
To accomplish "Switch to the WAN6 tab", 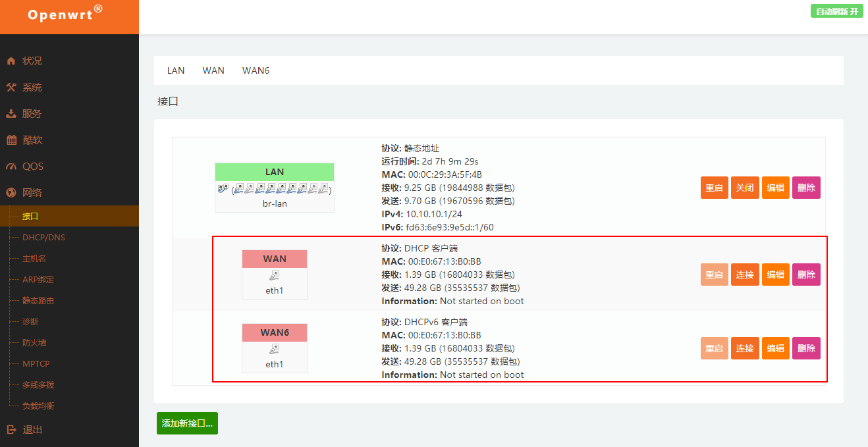I will click(256, 70).
